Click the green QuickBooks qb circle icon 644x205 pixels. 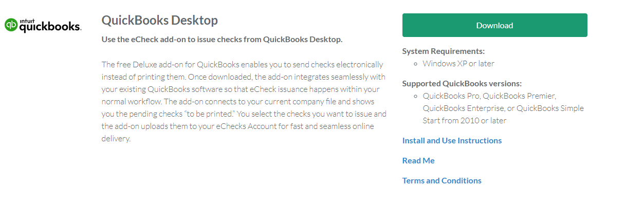(x=11, y=25)
